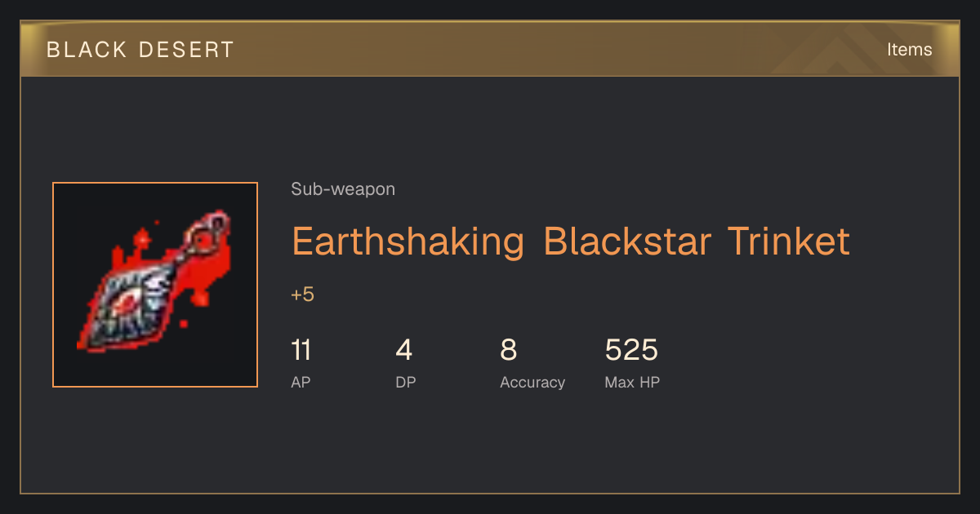The image size is (980, 514).
Task: Click the Earthshaking Blackstar Trinket item icon
Action: [x=155, y=285]
